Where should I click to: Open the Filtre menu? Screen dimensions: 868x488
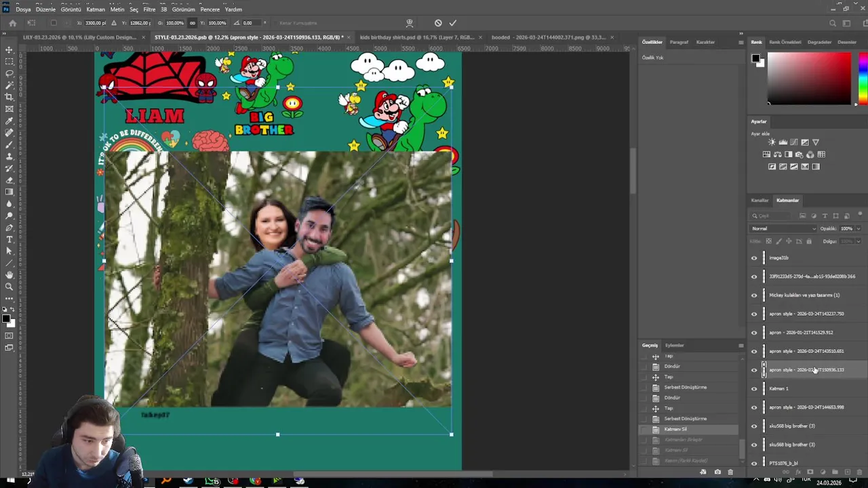149,9
